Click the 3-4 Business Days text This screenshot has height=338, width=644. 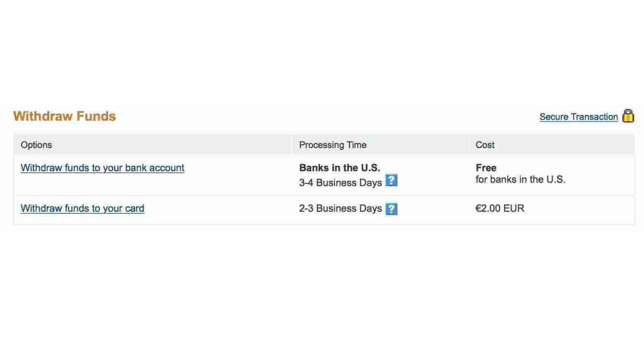(x=340, y=182)
